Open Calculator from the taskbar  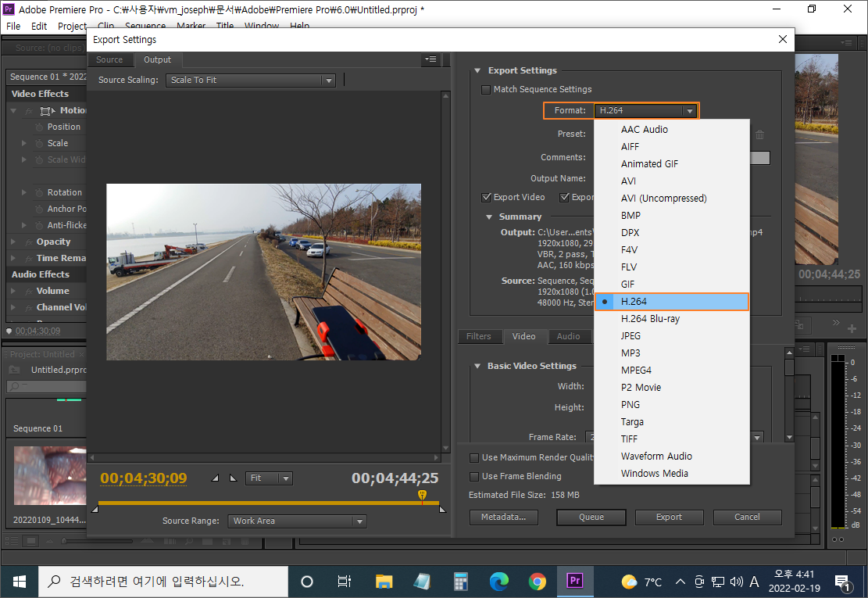point(461,582)
